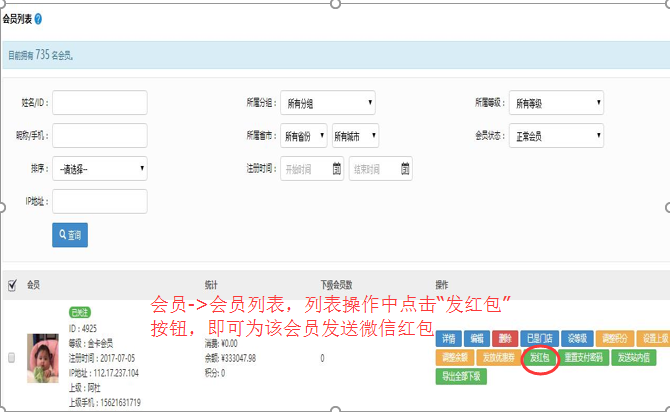Click the green 已关注 status badge
The height and width of the screenshot is (412, 670).
[79, 312]
